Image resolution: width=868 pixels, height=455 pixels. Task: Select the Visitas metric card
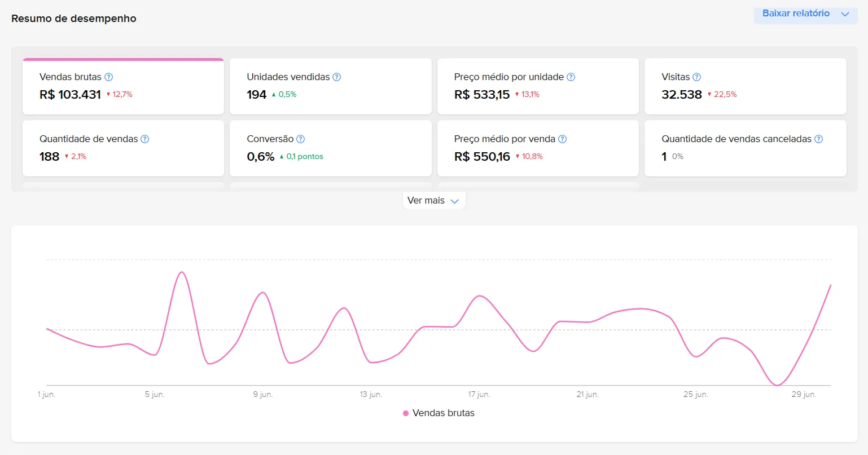tap(745, 86)
